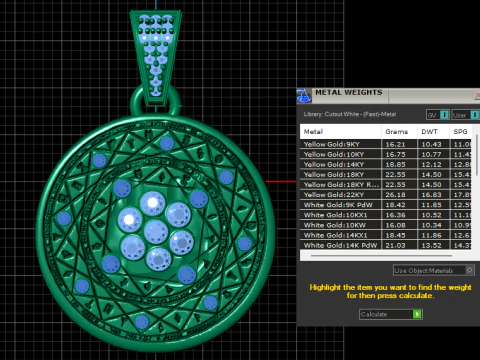Image resolution: width=480 pixels, height=360 pixels.
Task: Click the Metal Weights scale icon
Action: click(x=304, y=96)
